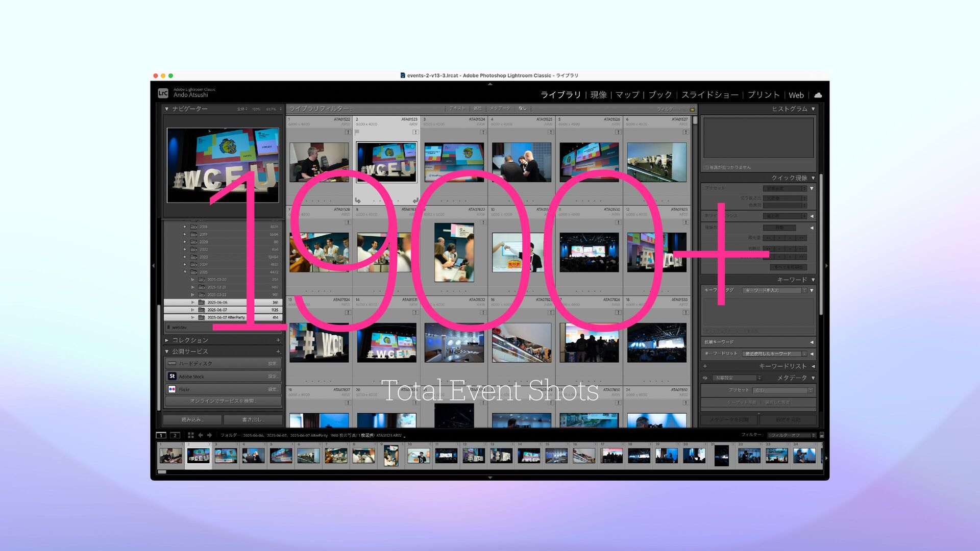The width and height of the screenshot is (980, 551).
Task: Click the filmstrip folder path text
Action: pyautogui.click(x=312, y=436)
